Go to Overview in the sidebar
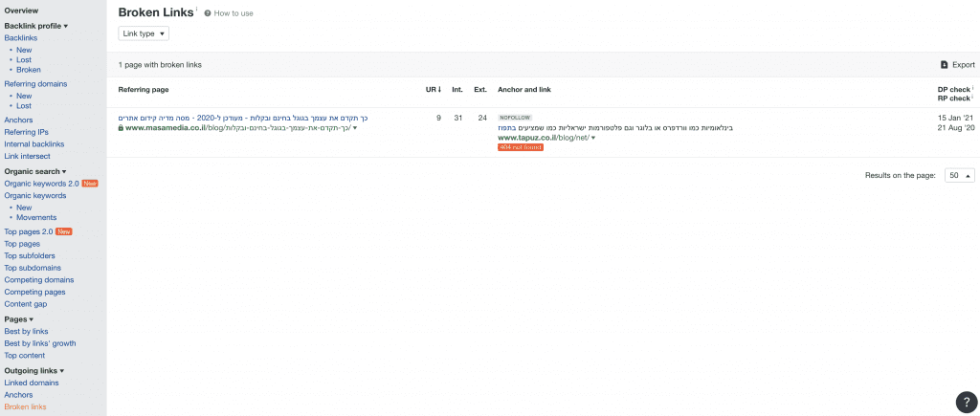Viewport: 980px width, 416px height. (21, 11)
